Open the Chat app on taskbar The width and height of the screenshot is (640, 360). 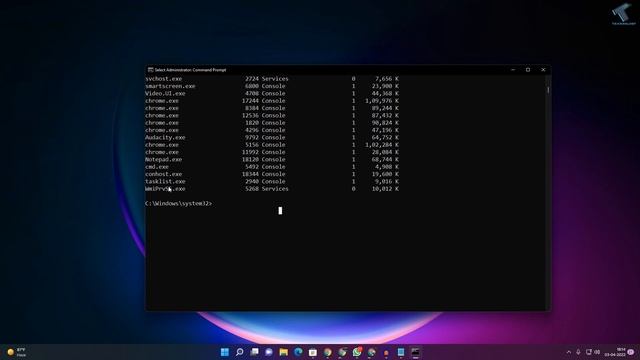click(x=269, y=352)
